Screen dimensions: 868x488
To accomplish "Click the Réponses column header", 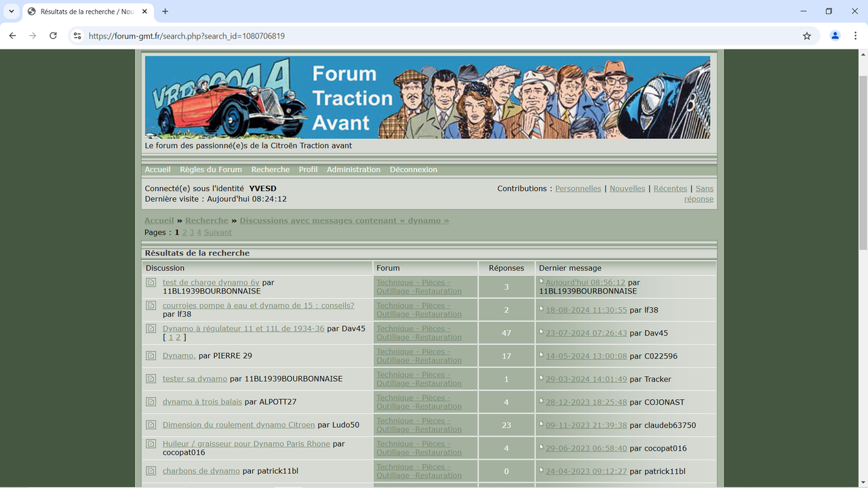I will pos(507,268).
